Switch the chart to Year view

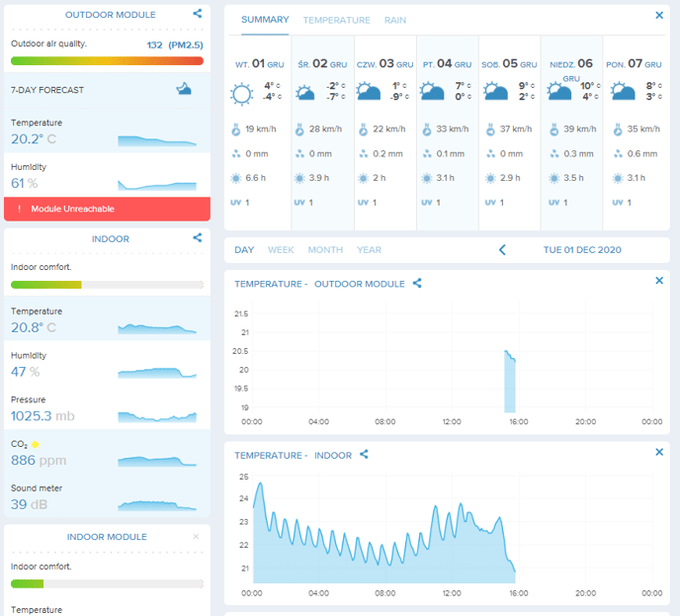369,250
